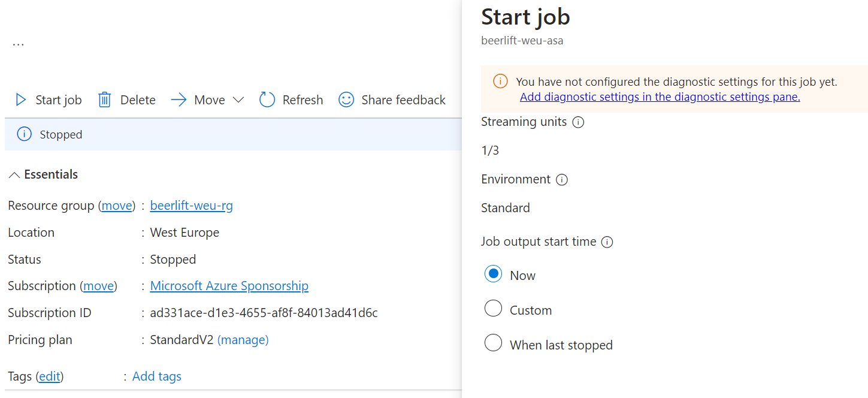Expand the Move dropdown arrow
Viewport: 868px width, 398px height.
pos(240,99)
